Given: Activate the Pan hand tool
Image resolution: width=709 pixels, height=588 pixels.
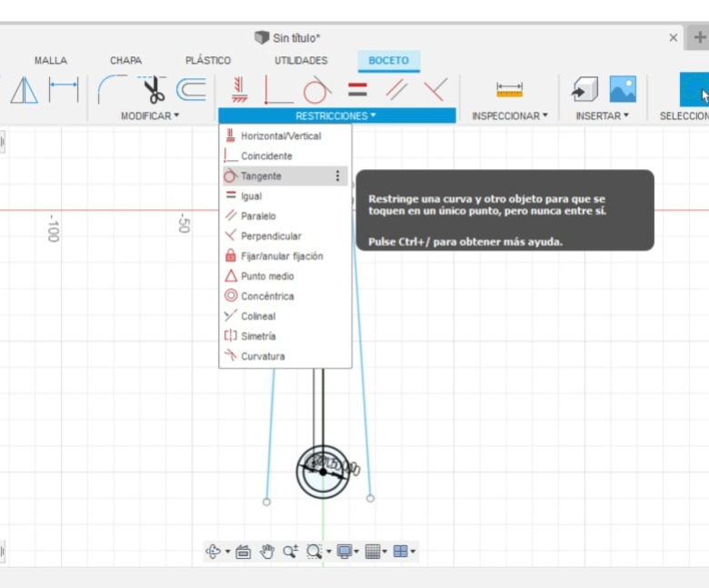Looking at the screenshot, I should [x=267, y=552].
